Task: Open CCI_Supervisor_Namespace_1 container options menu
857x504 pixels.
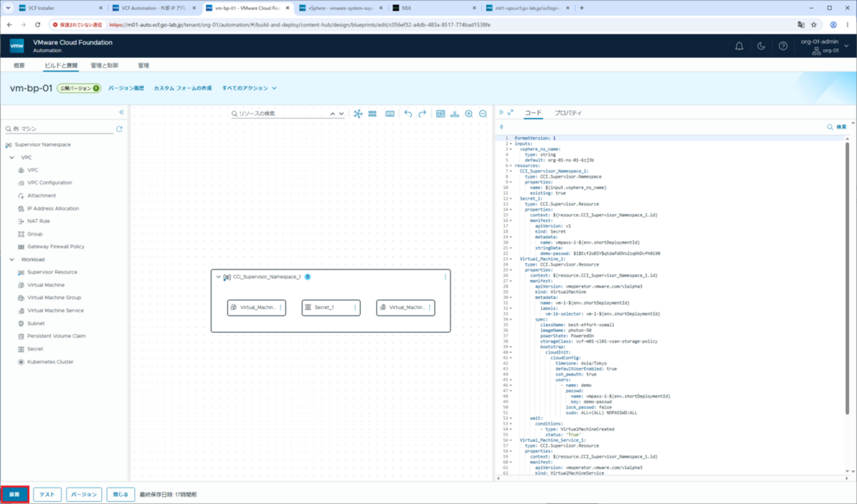Action: 445,277
